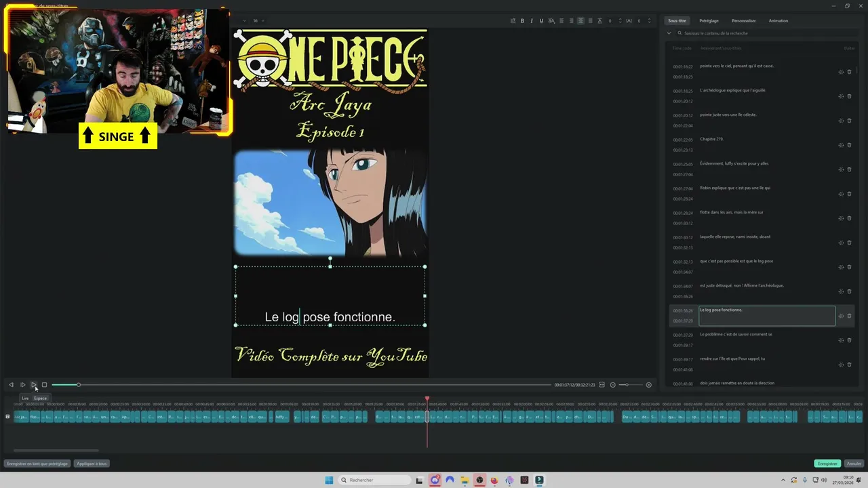Viewport: 868px width, 488px height.
Task: Select subtitle 'flotte dans les airs, mais la mère sur'
Action: 732,212
